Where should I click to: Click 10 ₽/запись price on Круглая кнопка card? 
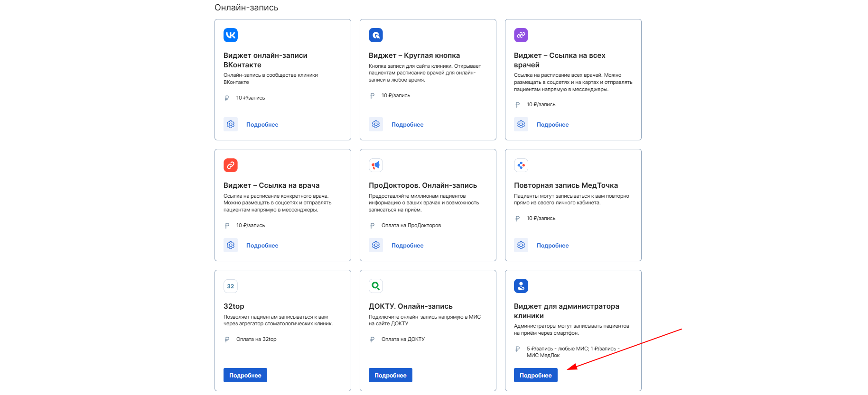(396, 96)
